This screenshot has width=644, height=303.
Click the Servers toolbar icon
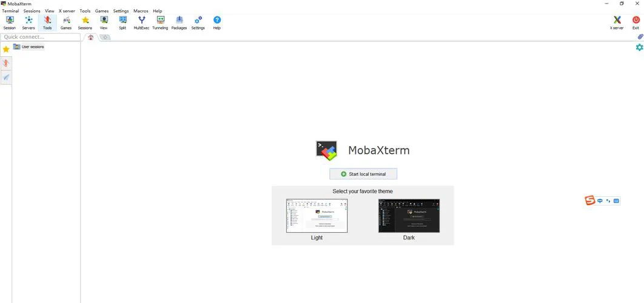coord(29,22)
